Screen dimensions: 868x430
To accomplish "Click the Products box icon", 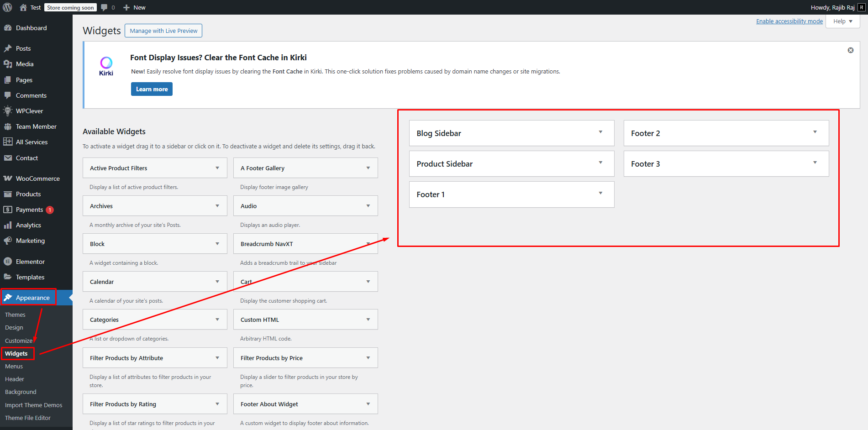I will click(x=8, y=194).
